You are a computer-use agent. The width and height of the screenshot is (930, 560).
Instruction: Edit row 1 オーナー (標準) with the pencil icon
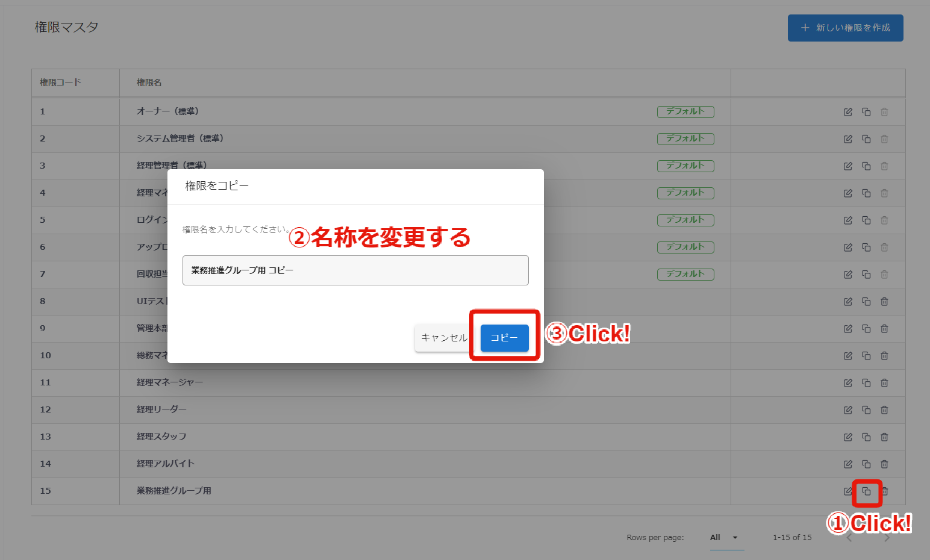click(848, 112)
